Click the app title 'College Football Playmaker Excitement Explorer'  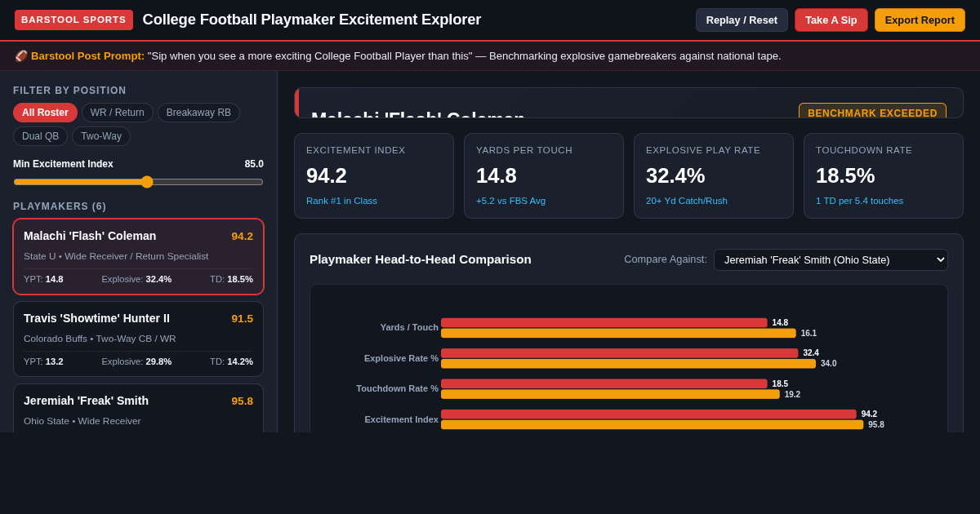(x=312, y=20)
